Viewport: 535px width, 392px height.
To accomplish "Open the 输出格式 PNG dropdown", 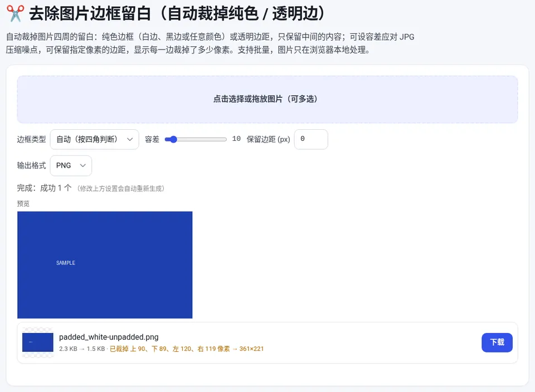I will click(71, 166).
